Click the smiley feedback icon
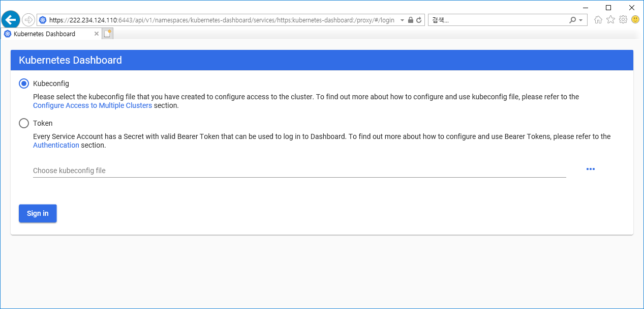This screenshot has width=644, height=309. pos(635,19)
